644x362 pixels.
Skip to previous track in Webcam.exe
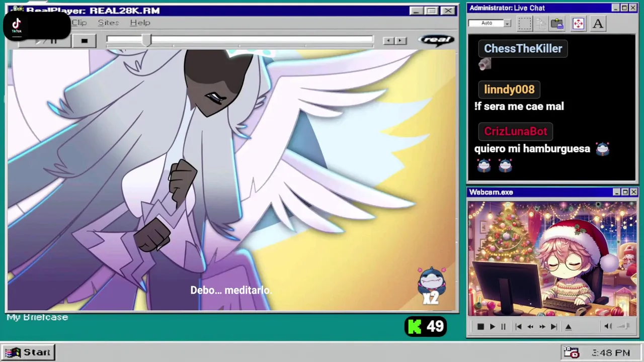pyautogui.click(x=518, y=327)
